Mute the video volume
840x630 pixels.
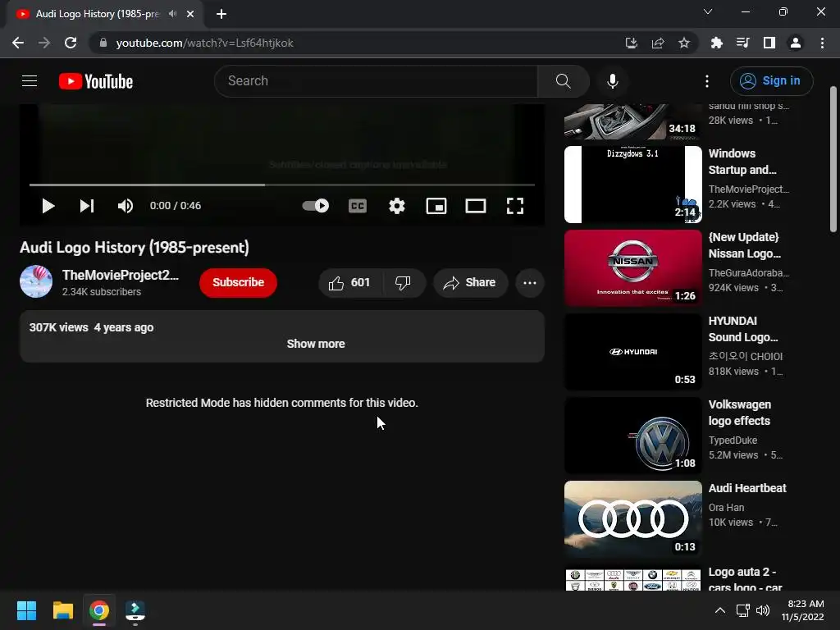[126, 206]
